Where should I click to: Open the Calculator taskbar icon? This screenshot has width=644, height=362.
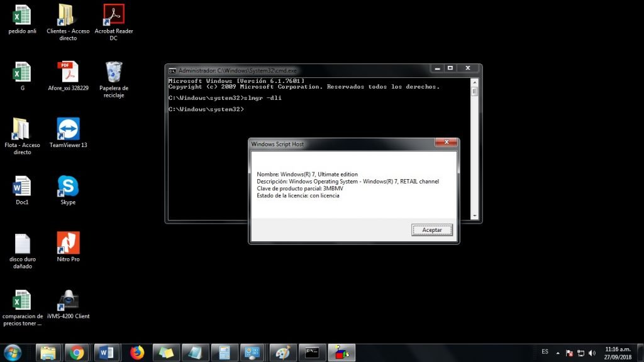pos(225,353)
